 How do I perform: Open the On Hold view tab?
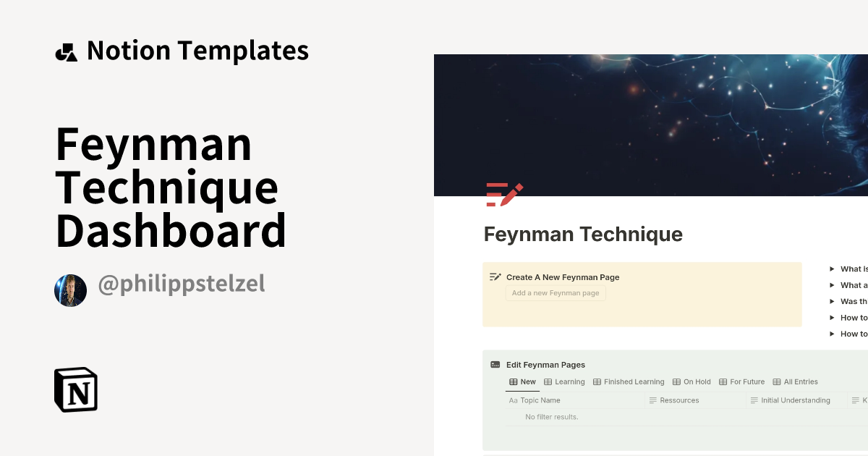(697, 381)
